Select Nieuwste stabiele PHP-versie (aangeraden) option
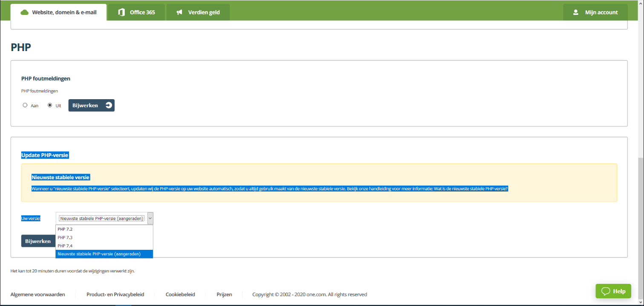This screenshot has width=644, height=306. (104, 254)
